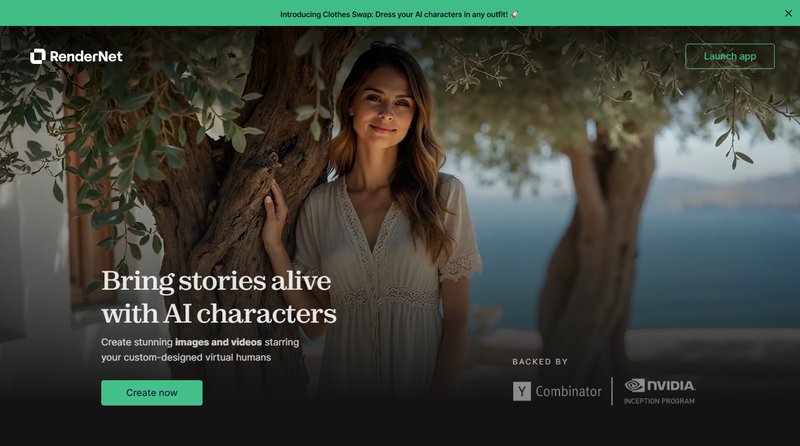This screenshot has height=446, width=800.
Task: Click the Combinator wordmark text
Action: pos(568,391)
